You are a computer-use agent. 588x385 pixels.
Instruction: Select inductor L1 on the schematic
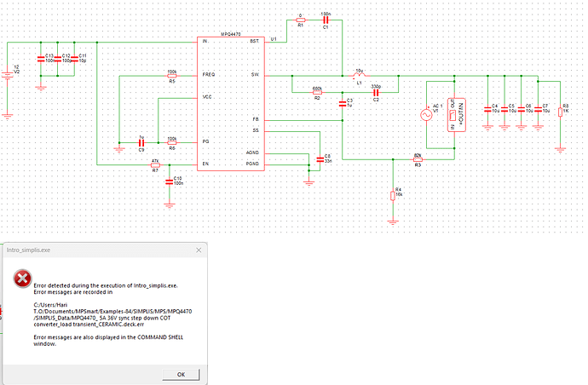click(x=359, y=77)
